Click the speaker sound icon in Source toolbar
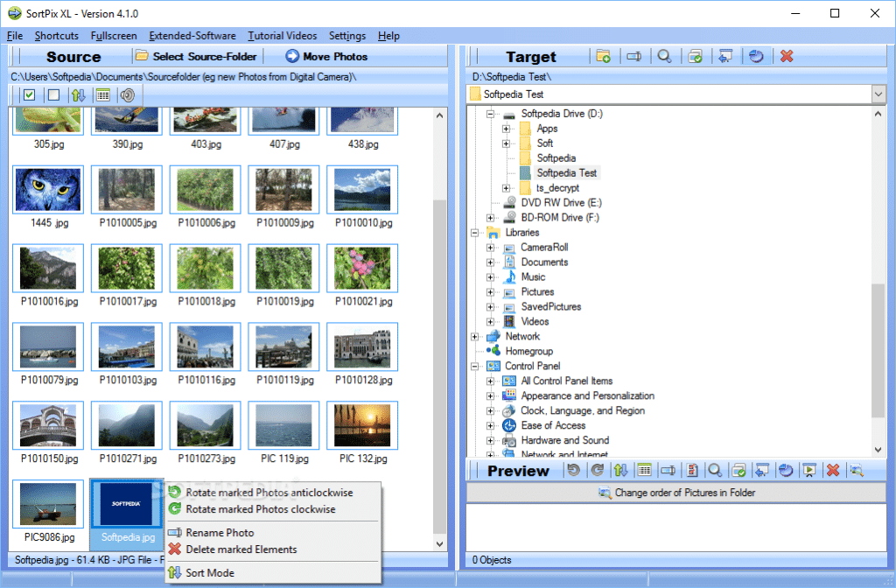 pyautogui.click(x=128, y=94)
